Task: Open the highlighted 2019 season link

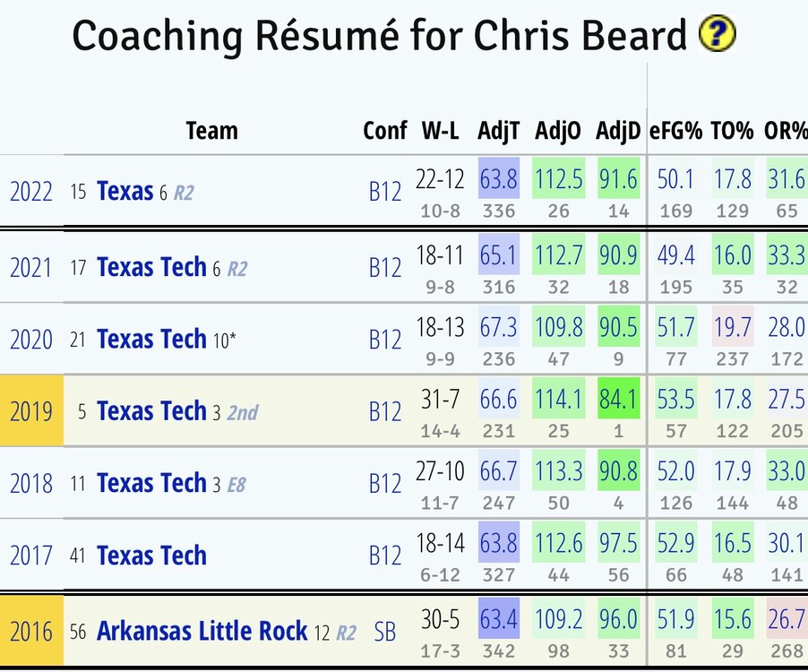Action: (31, 411)
